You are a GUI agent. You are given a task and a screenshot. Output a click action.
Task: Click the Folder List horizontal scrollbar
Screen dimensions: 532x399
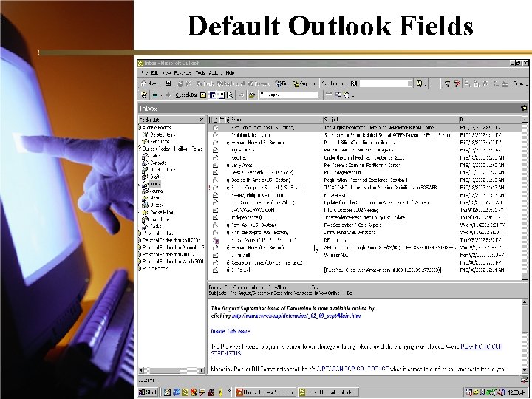[172, 370]
